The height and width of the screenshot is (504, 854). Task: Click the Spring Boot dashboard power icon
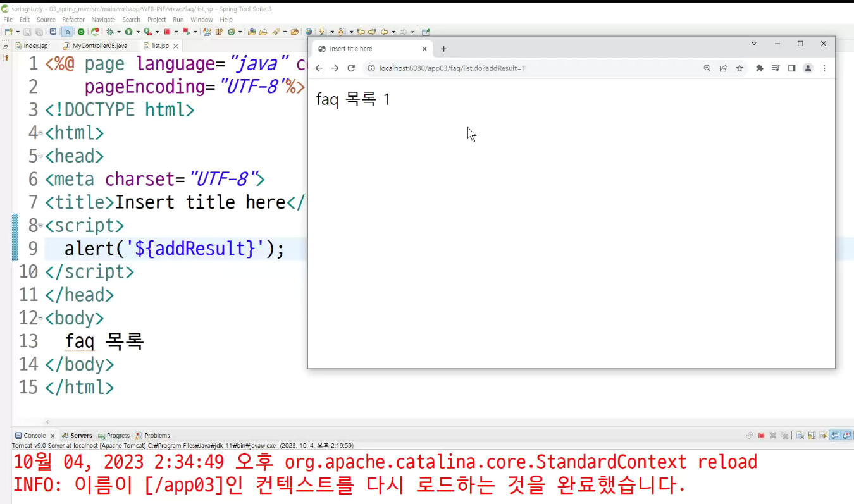click(81, 32)
